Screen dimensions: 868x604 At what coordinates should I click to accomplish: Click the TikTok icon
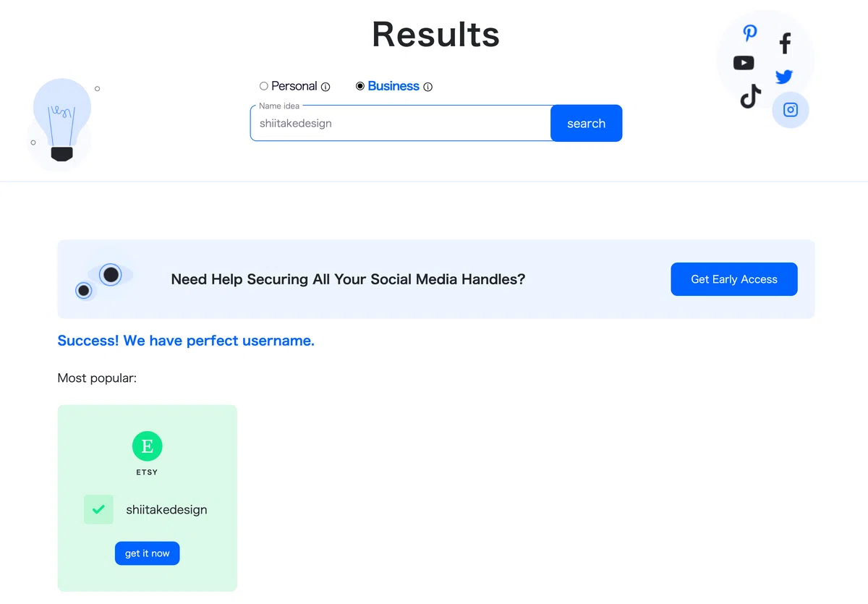751,96
